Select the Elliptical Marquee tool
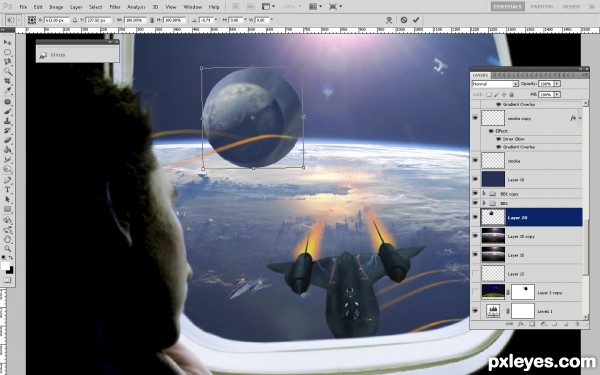Image resolution: width=600 pixels, height=375 pixels. click(8, 52)
